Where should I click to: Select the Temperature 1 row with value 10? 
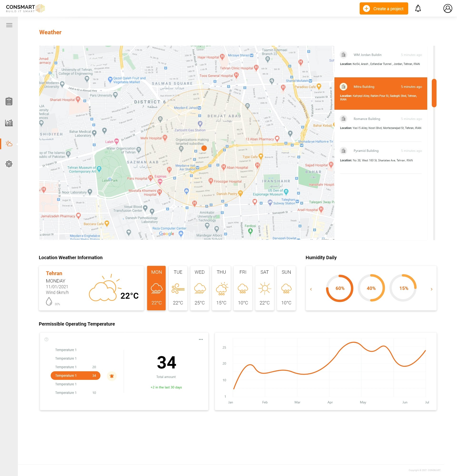[x=75, y=393]
